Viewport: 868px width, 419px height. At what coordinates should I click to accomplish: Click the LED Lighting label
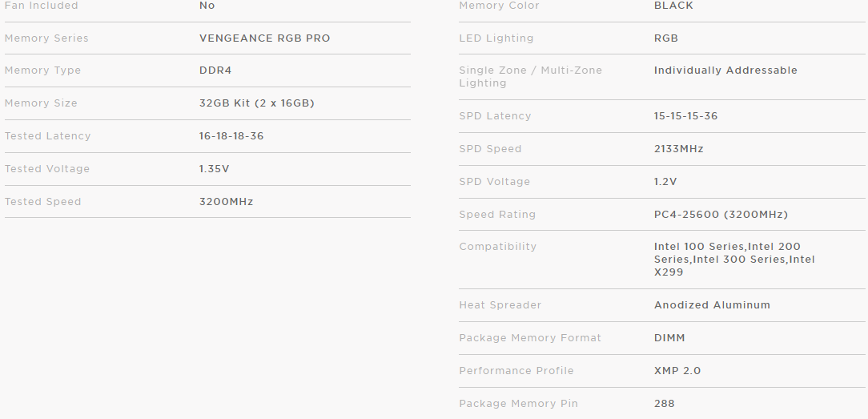tap(496, 38)
